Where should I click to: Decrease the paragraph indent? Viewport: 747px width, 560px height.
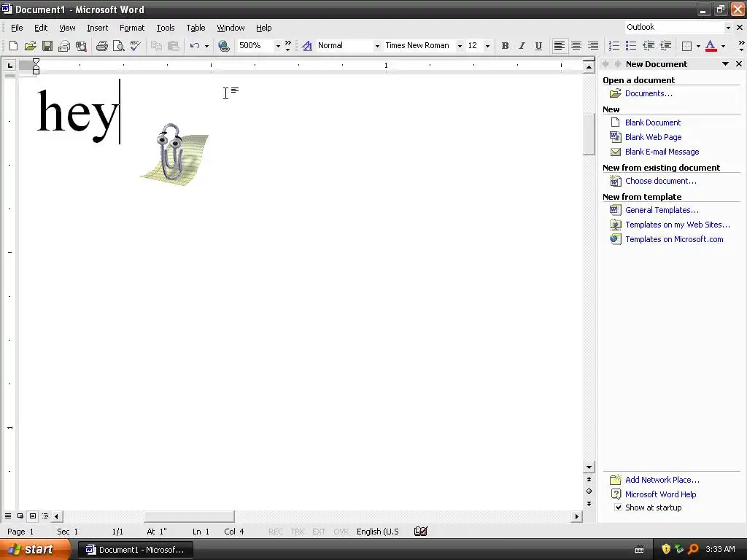point(649,46)
